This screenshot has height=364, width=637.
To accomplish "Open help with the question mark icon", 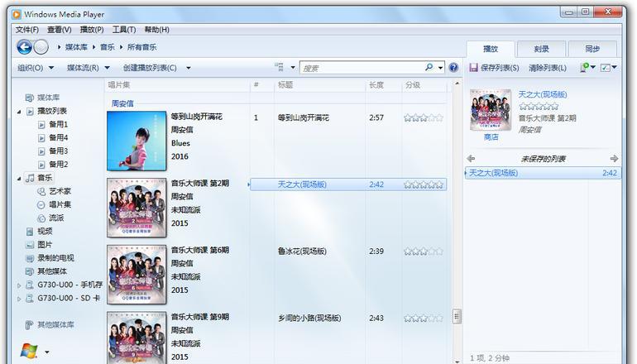I will [x=454, y=68].
